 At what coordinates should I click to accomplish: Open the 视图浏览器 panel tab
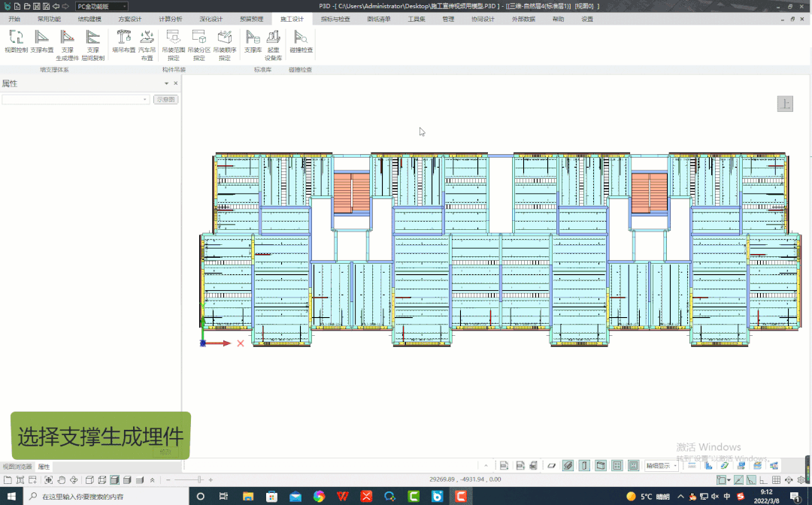[17, 467]
